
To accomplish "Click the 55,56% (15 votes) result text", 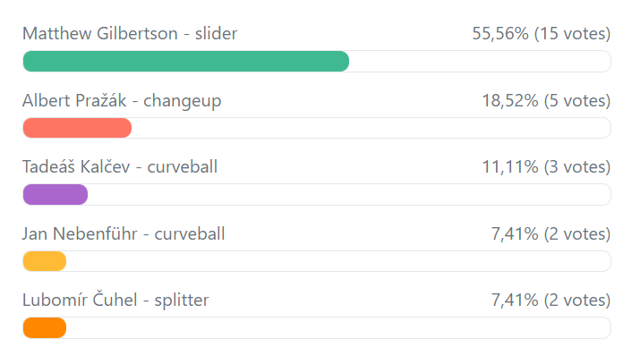I will pyautogui.click(x=541, y=34).
